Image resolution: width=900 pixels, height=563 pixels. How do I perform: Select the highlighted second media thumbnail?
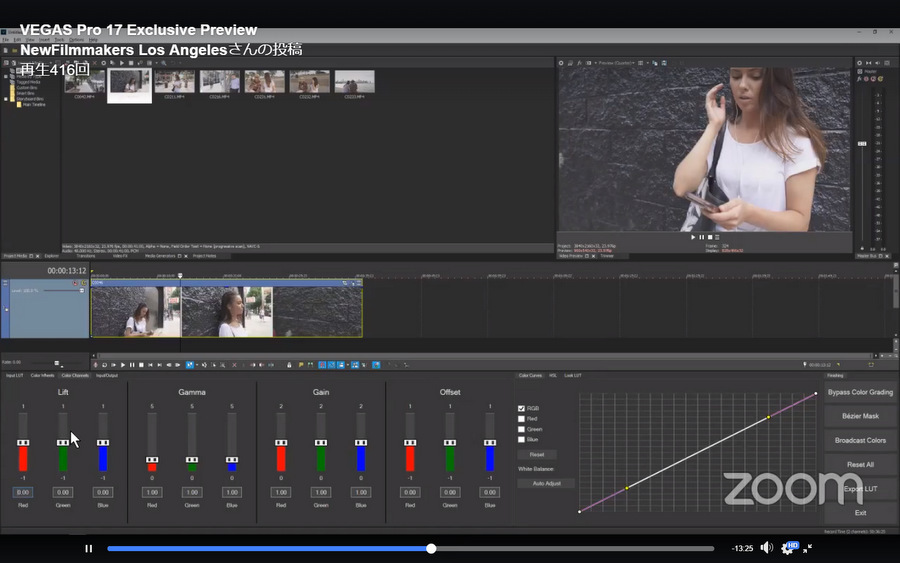[130, 85]
